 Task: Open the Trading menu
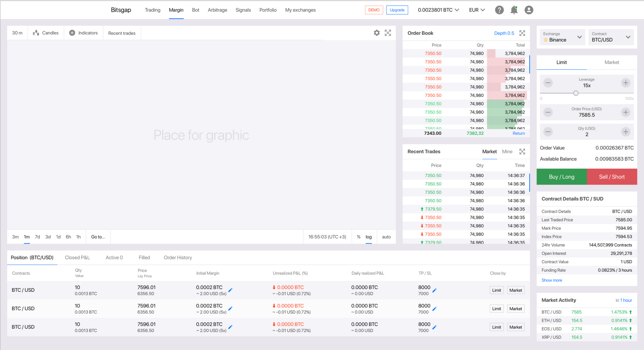click(153, 10)
